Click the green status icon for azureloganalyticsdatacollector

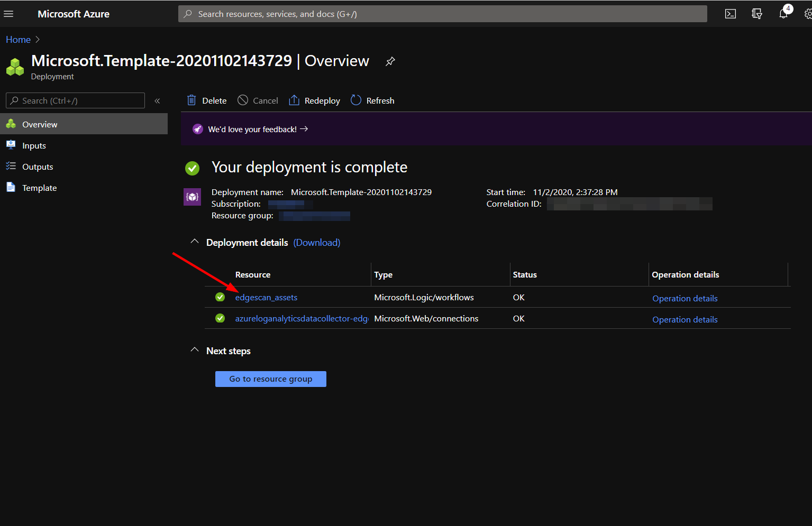pos(220,318)
